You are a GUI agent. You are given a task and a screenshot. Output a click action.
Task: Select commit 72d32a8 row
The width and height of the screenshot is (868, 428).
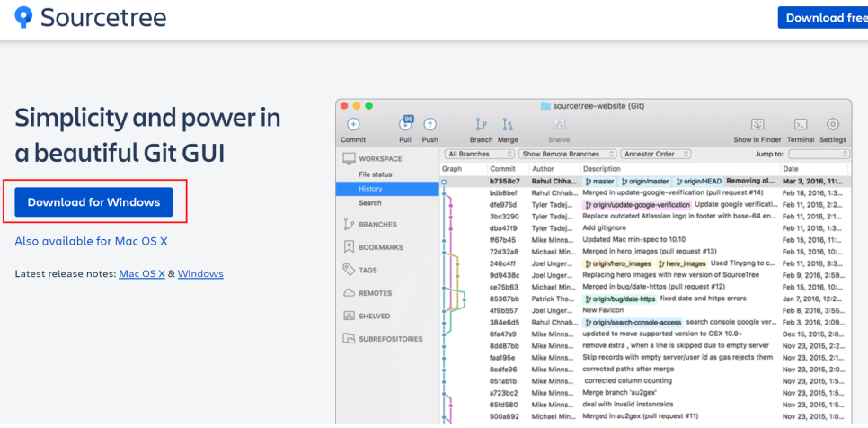click(x=644, y=252)
